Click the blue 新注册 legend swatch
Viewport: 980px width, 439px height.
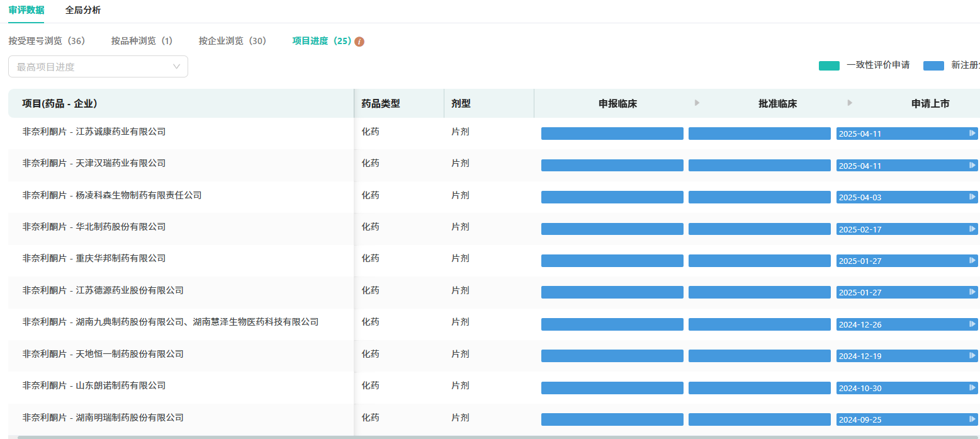click(x=933, y=66)
